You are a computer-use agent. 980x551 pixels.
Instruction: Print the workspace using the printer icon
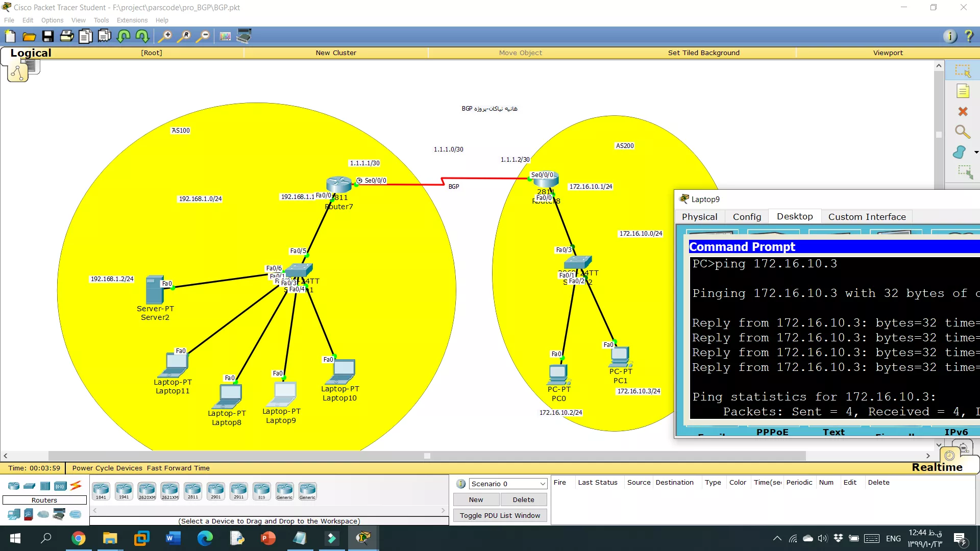coord(67,36)
